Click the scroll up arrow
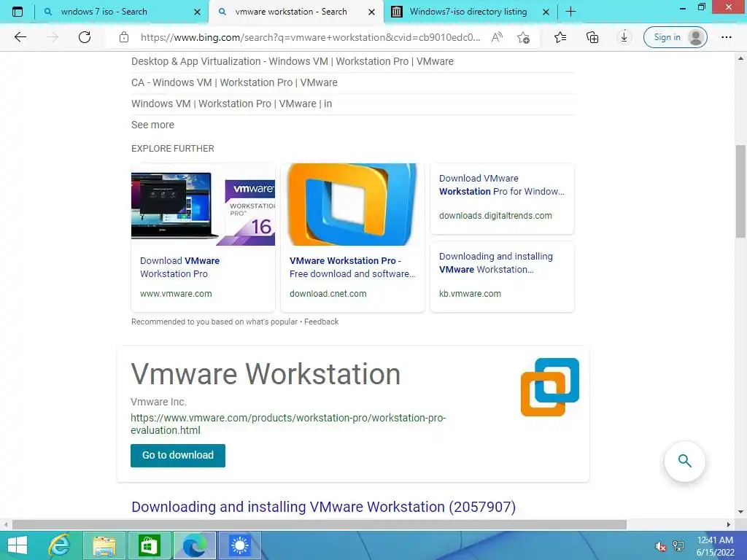 click(x=740, y=58)
